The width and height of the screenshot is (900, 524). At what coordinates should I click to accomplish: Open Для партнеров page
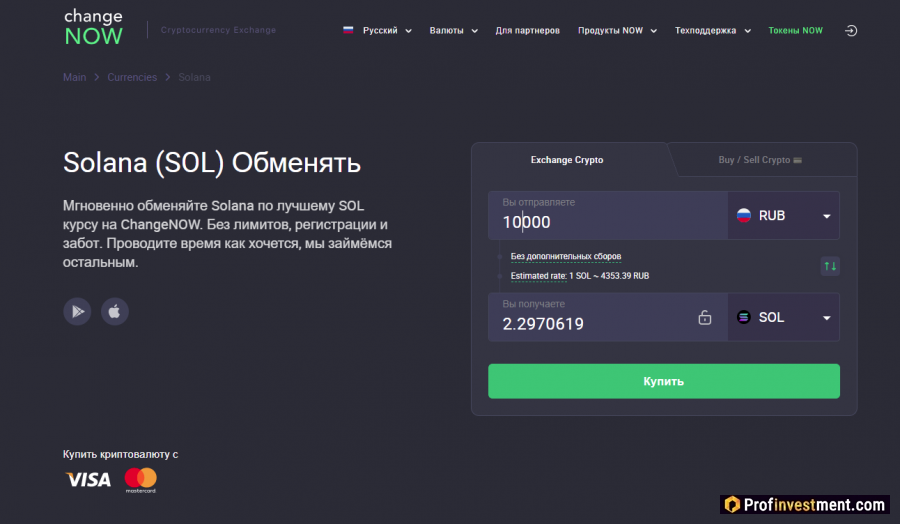(x=527, y=30)
